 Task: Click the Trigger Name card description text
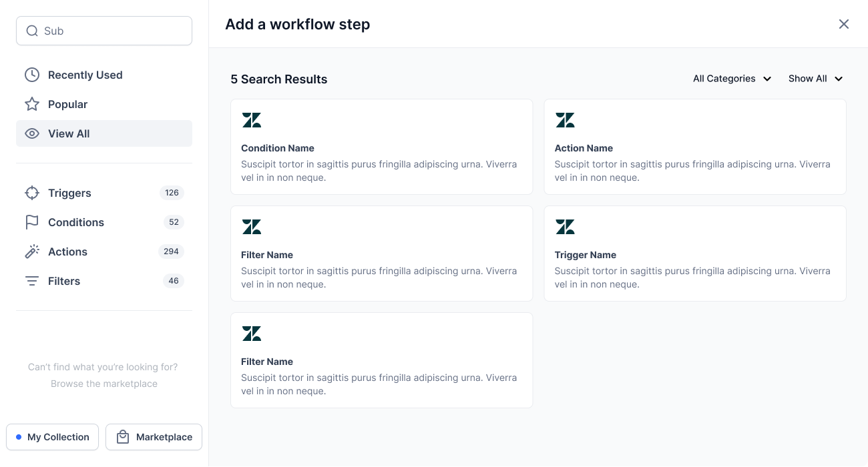(x=692, y=278)
